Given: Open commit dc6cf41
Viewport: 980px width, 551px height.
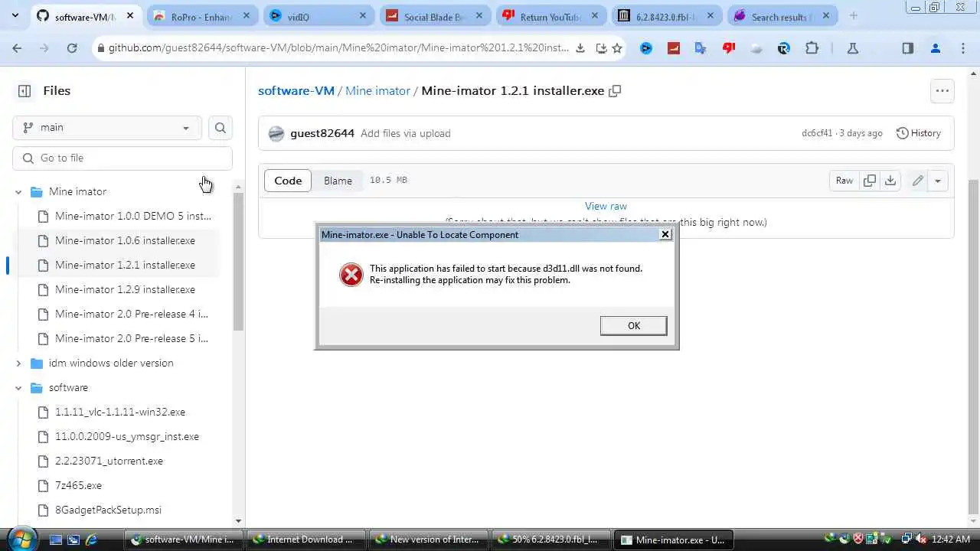Looking at the screenshot, I should 817,133.
